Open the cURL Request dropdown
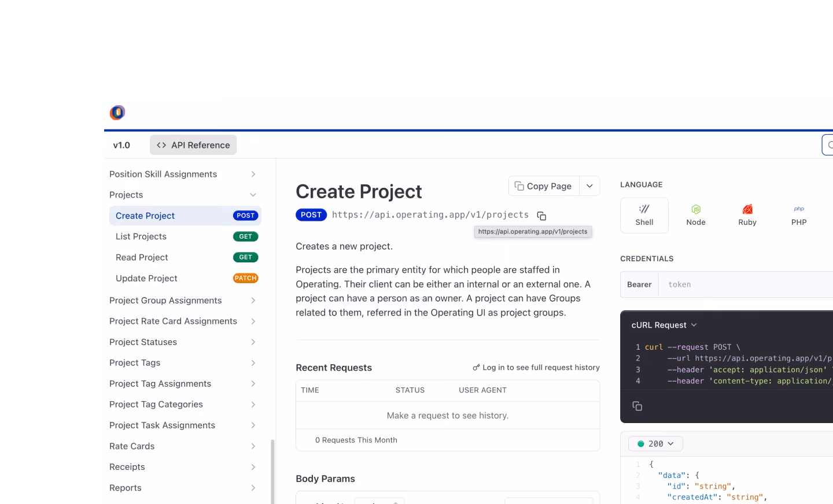 (664, 325)
